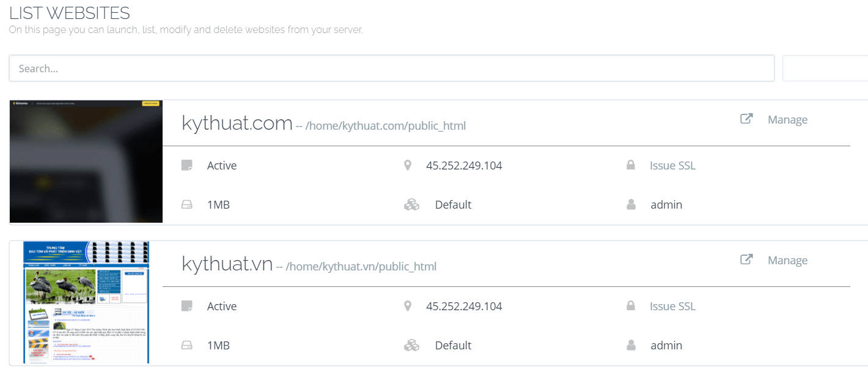Open Manage for kythuat.vn
The width and height of the screenshot is (868, 372).
coord(787,260)
